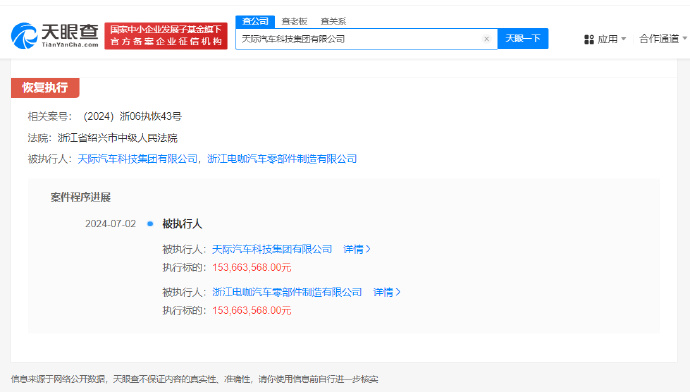Select the 恢复执行 red label
Viewport: 690px width, 392px height.
pos(45,88)
